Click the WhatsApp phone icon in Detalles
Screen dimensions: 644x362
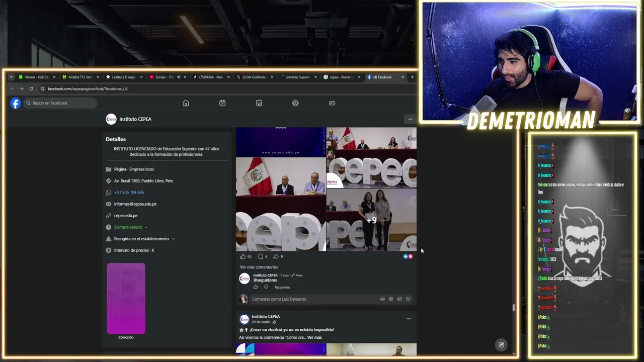[x=109, y=193]
